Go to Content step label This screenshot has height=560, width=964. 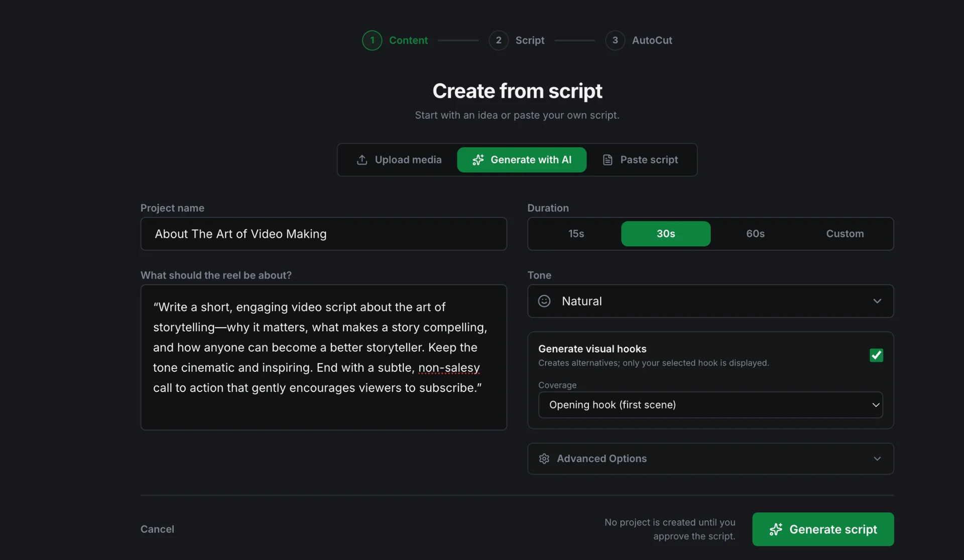(408, 40)
